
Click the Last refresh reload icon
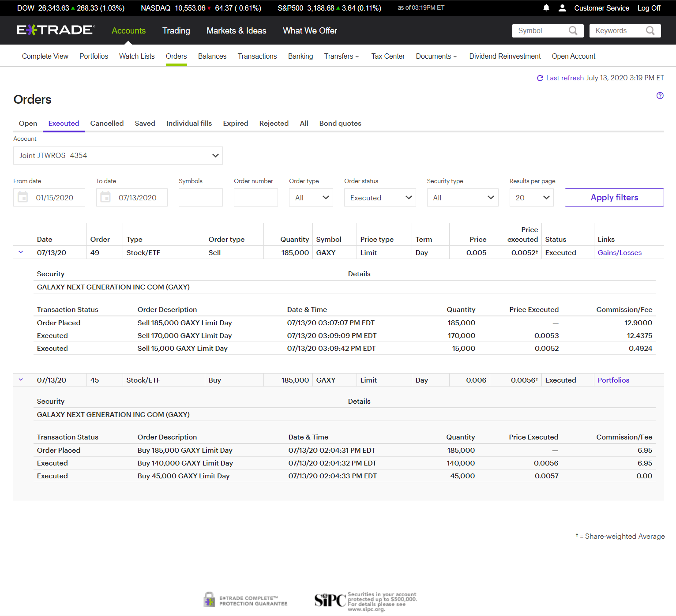point(540,78)
